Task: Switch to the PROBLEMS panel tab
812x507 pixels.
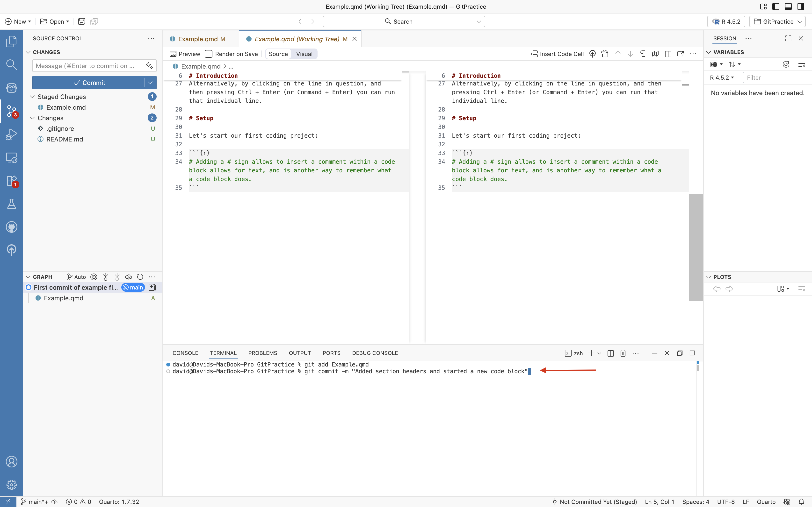Action: [x=262, y=353]
